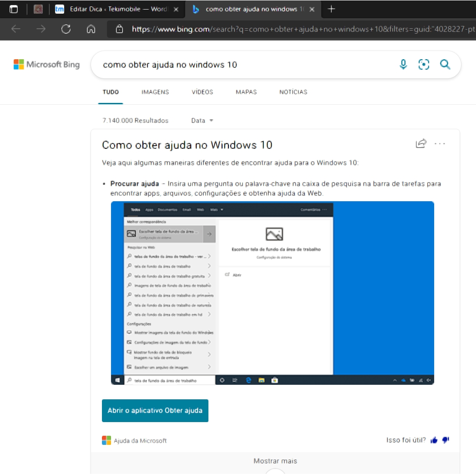Start voice search with microphone
The width and height of the screenshot is (476, 474).
[403, 64]
